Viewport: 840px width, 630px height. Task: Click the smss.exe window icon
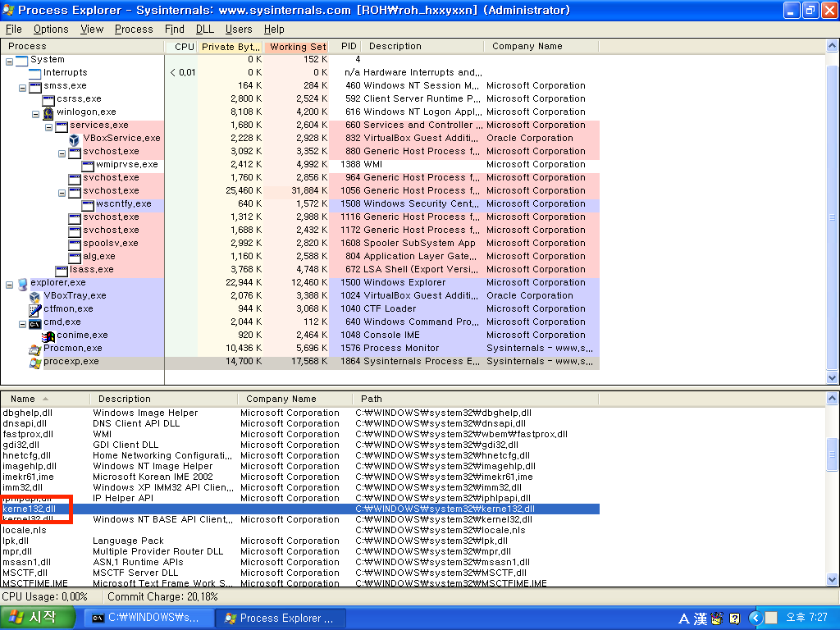click(34, 86)
